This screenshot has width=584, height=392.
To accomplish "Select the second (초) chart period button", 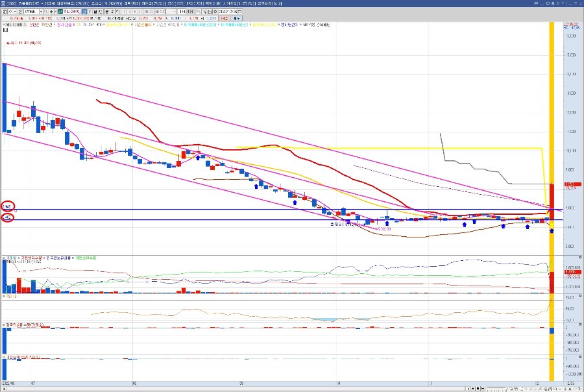I will 112,12.
